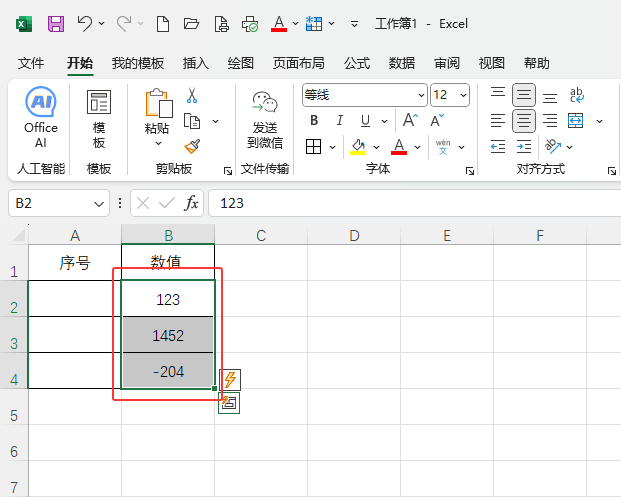Toggle middle vertical alignment

[524, 95]
